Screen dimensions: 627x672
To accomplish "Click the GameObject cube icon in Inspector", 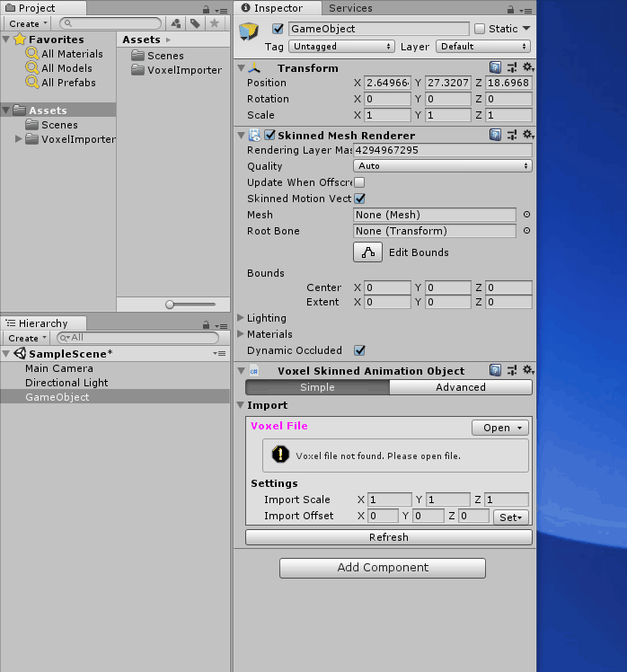I will 249,31.
